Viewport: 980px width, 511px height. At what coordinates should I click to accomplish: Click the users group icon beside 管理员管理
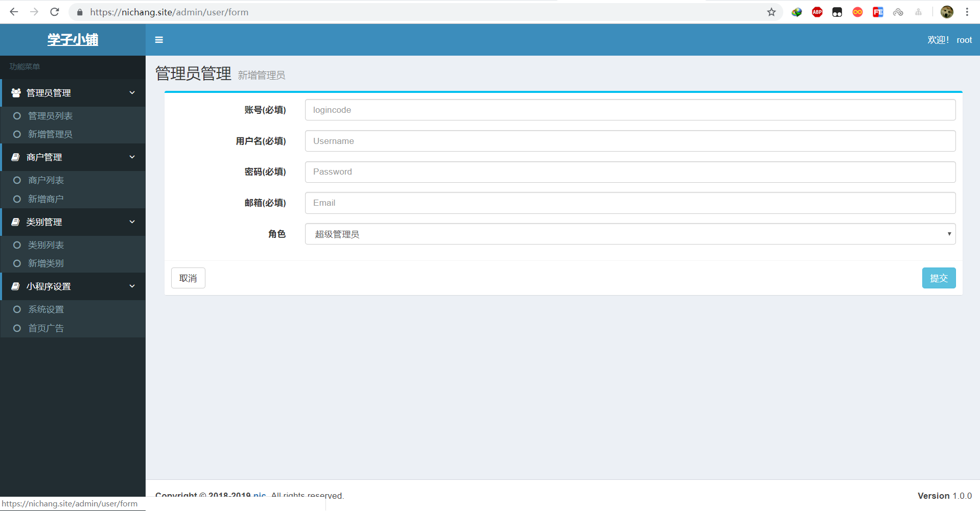tap(16, 93)
